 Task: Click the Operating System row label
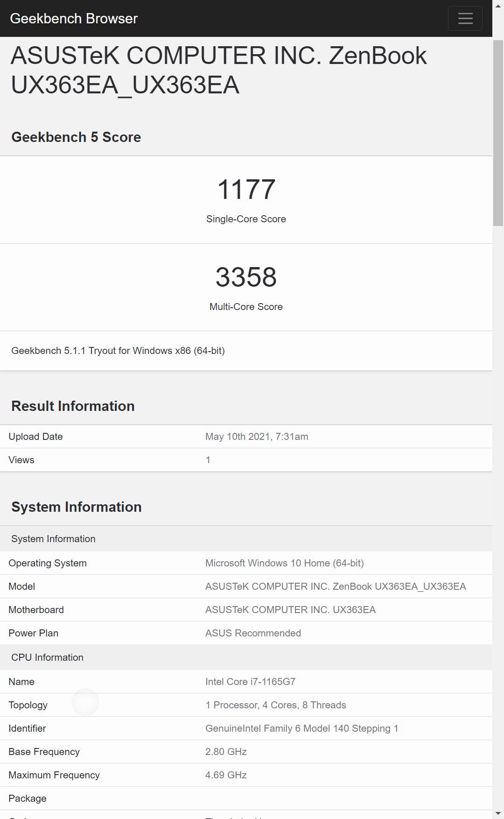(x=48, y=563)
